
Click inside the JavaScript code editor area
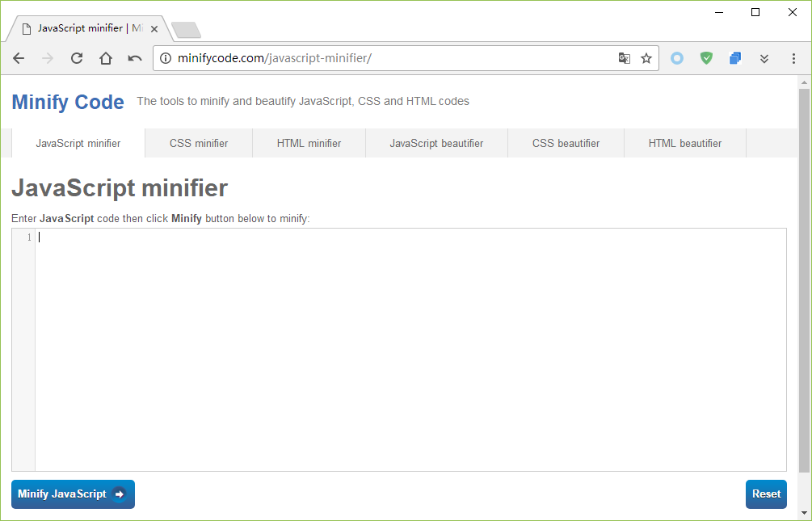[x=410, y=350]
